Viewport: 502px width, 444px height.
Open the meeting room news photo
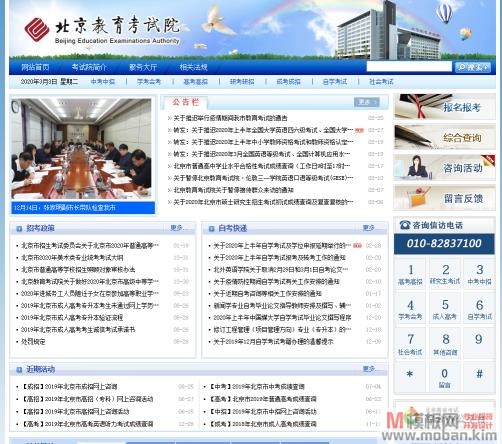[81, 149]
